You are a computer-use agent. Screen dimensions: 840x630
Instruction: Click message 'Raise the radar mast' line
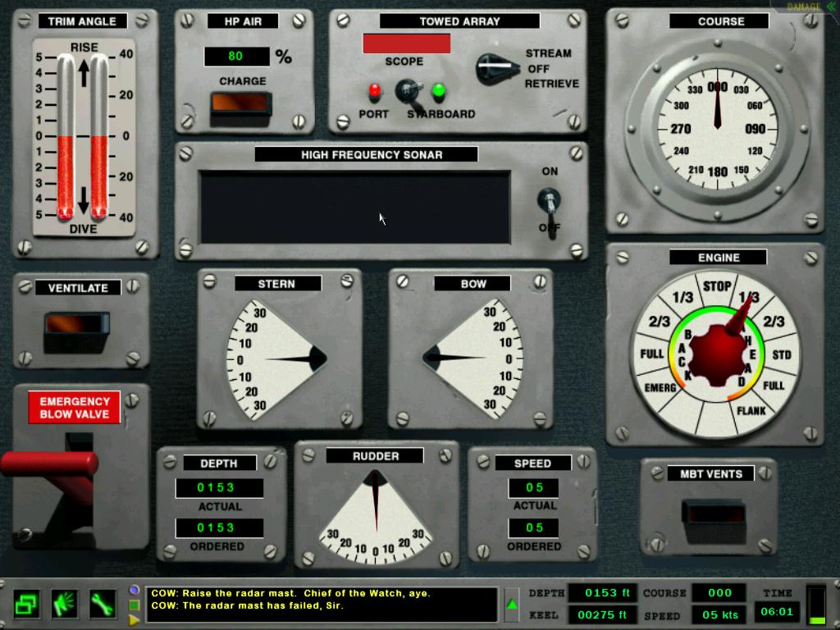(x=291, y=593)
